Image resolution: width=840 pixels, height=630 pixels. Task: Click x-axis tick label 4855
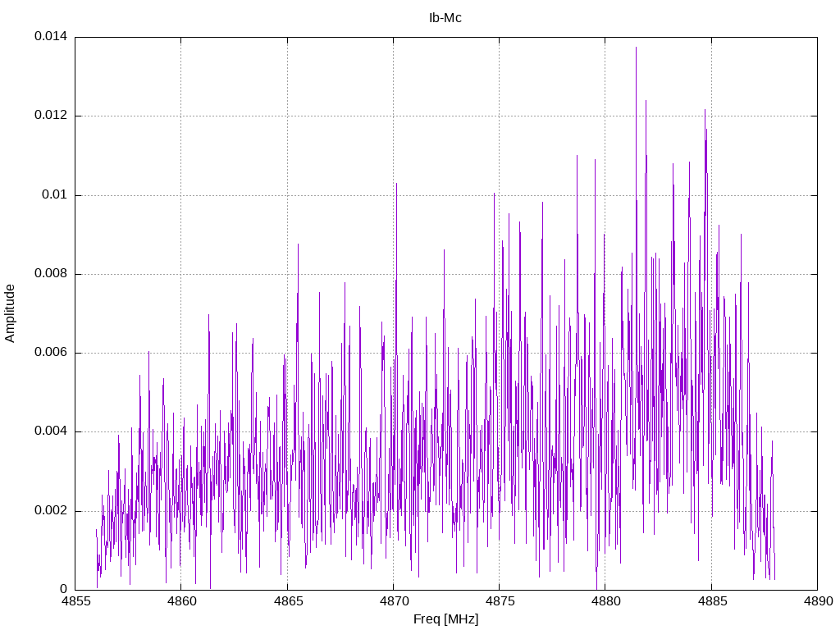tap(75, 601)
